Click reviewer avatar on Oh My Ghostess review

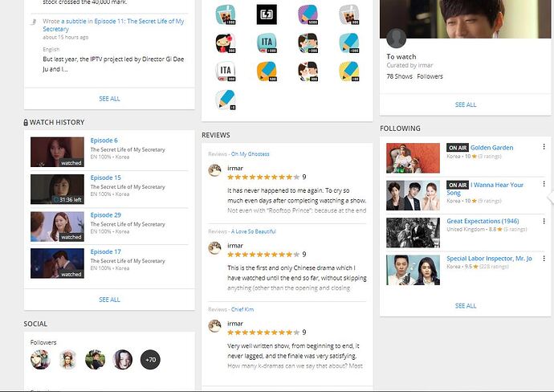tap(214, 170)
